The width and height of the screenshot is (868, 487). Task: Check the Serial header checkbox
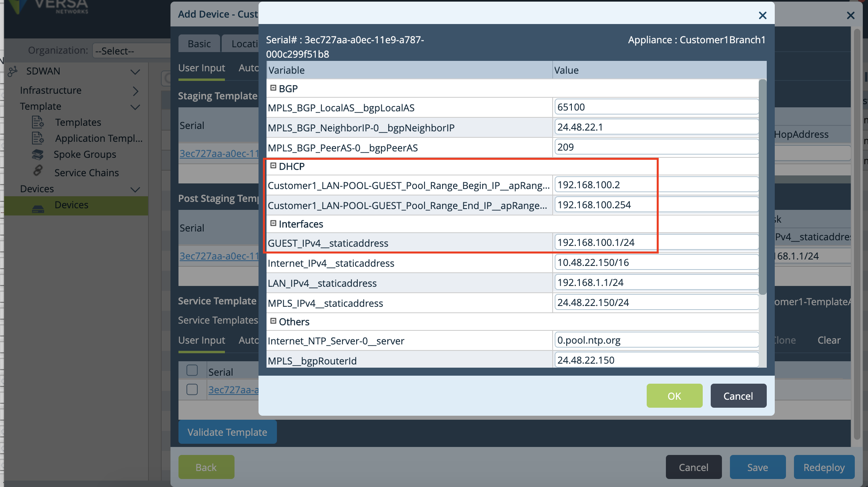192,370
